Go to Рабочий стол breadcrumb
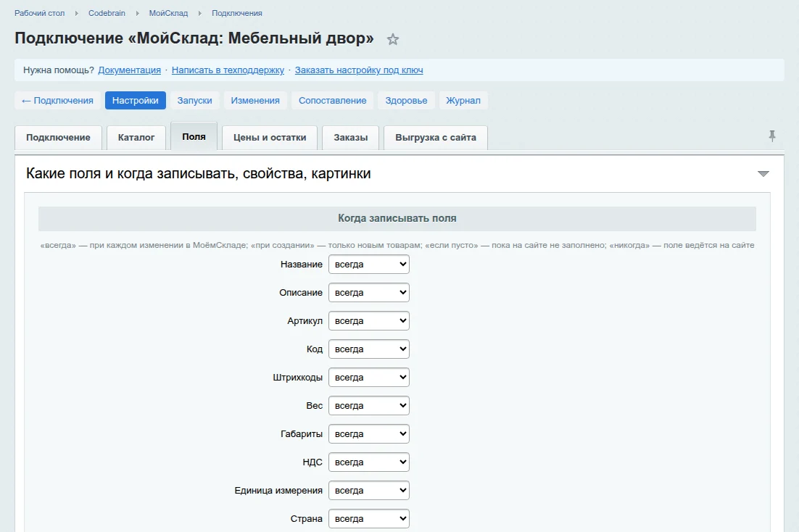This screenshot has height=532, width=799. 40,13
